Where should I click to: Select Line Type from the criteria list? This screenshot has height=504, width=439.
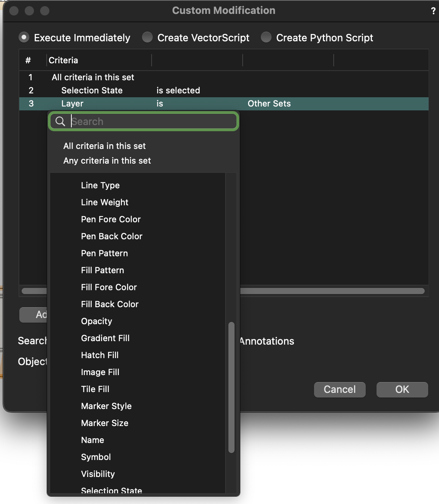[x=100, y=185]
